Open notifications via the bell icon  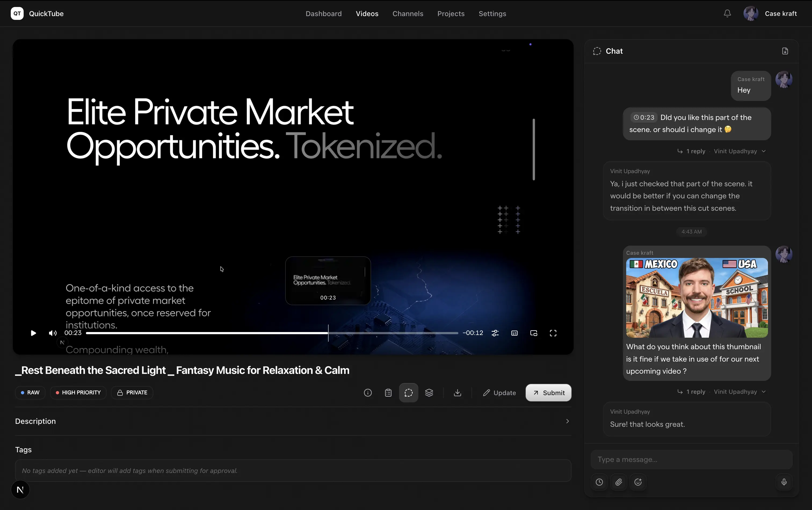727,13
